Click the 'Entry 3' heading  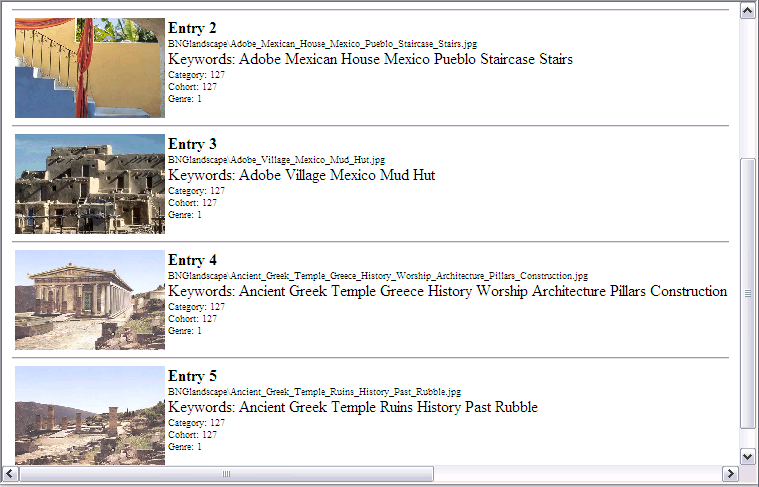[192, 144]
